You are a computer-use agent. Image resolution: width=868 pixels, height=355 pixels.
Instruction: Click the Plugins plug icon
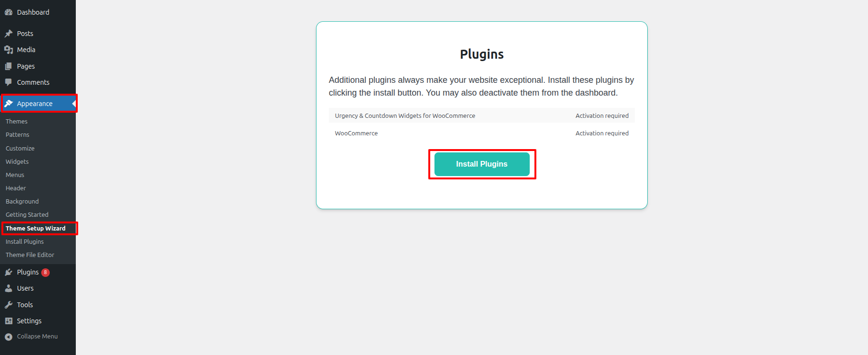click(9, 272)
